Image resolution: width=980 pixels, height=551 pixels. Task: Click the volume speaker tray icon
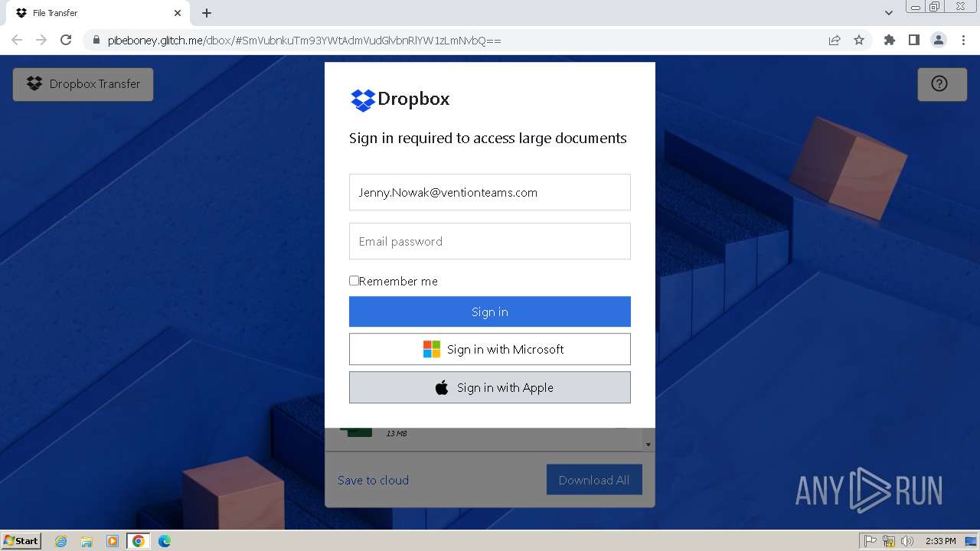pyautogui.click(x=907, y=541)
